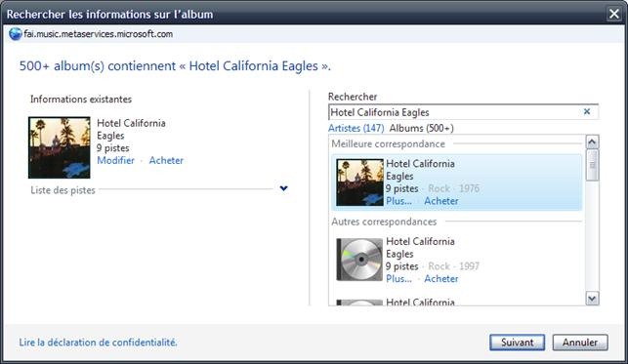Click the scrollbar up arrow in results

click(x=592, y=142)
